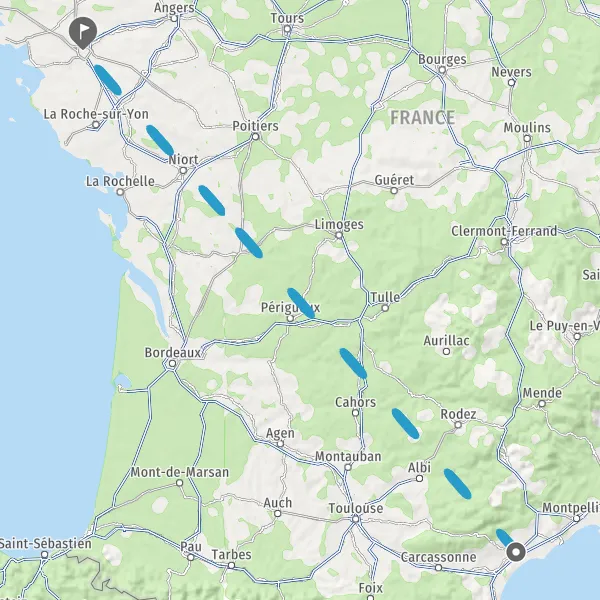Click the Rodez city marker
Image resolution: width=600 pixels, height=600 pixels.
[x=458, y=425]
